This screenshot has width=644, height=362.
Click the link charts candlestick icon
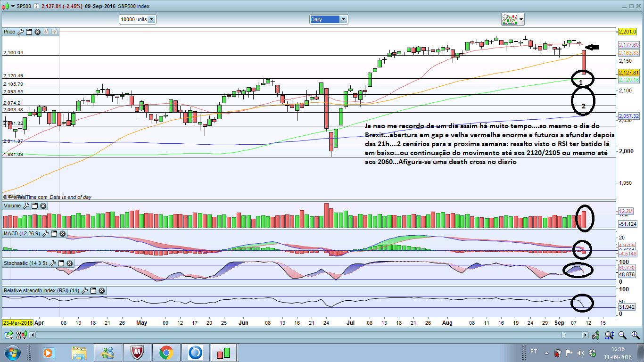21,335
